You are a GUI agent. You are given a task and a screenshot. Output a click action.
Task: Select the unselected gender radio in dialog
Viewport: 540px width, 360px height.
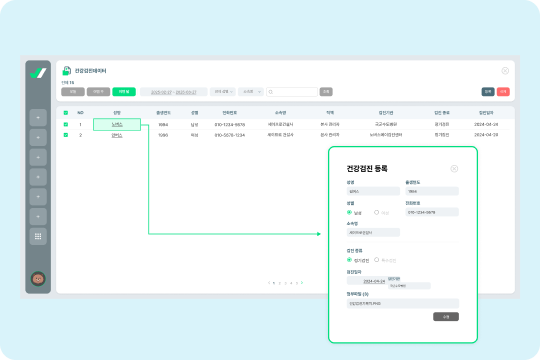coord(376,213)
